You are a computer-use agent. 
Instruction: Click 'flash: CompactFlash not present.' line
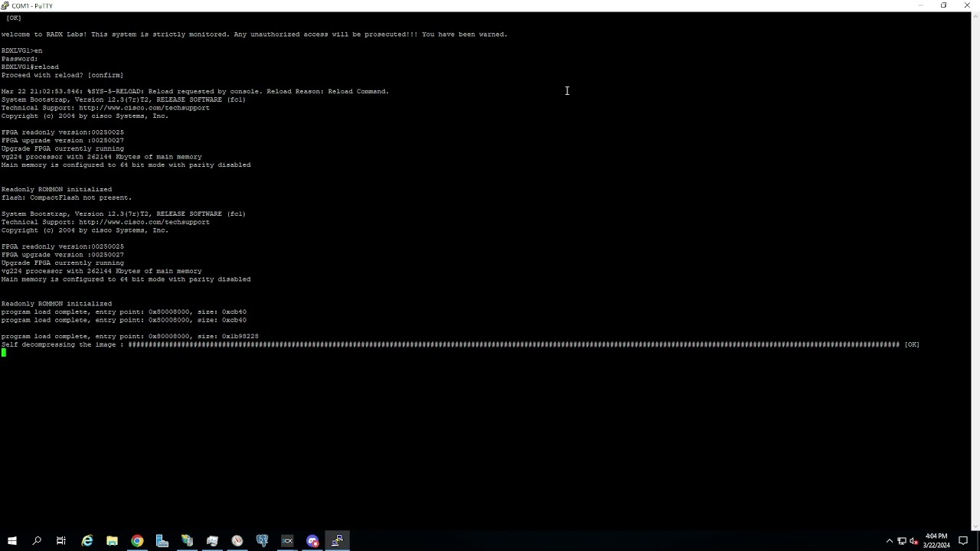point(67,197)
